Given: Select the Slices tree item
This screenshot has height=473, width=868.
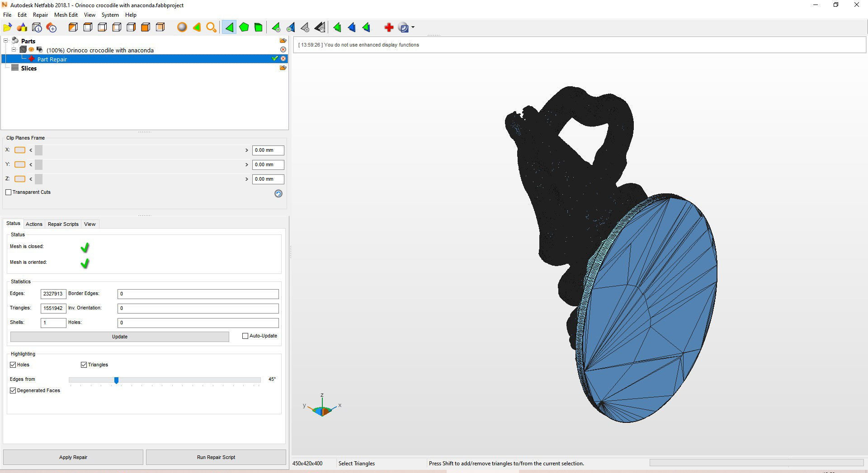Looking at the screenshot, I should click(29, 68).
